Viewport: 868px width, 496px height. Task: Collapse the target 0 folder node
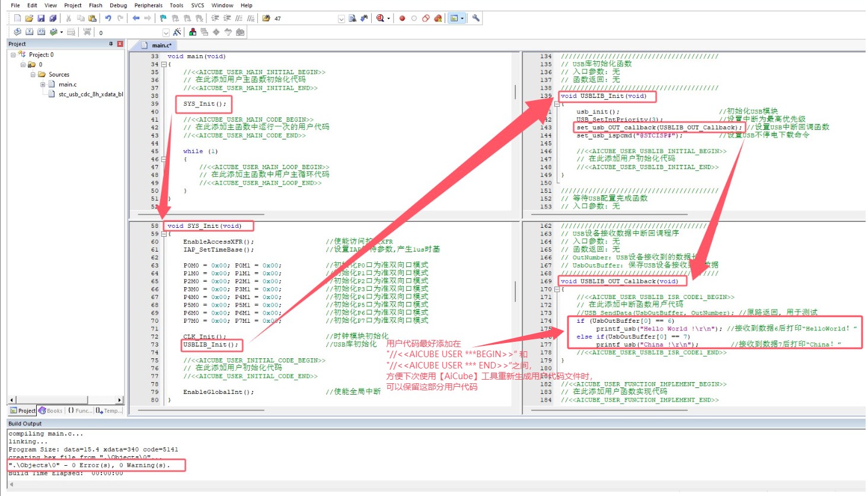pos(23,65)
